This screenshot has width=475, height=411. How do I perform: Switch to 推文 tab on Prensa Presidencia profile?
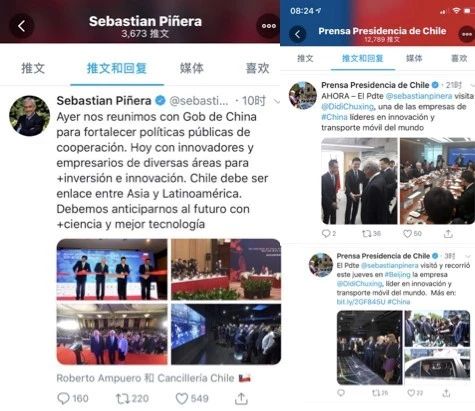coord(305,59)
